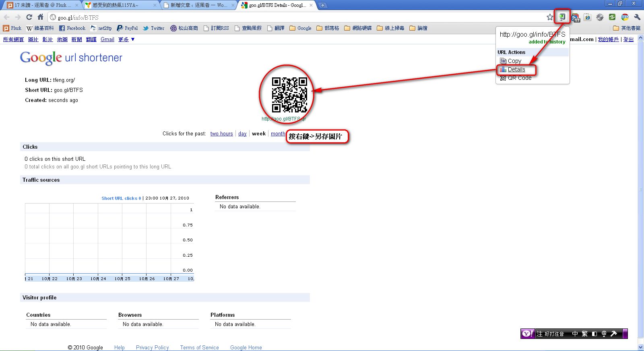The image size is (644, 351).
Task: Open the 新聞 news link
Action: (x=76, y=39)
